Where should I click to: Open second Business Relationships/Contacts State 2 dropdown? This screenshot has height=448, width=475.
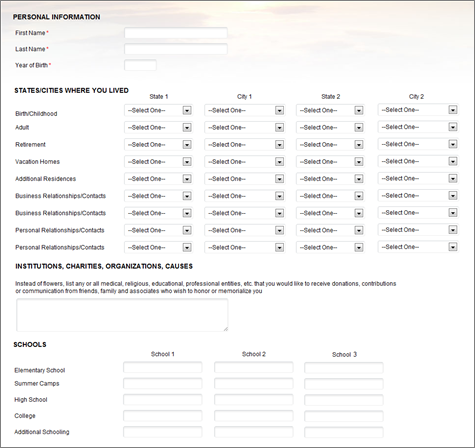[330, 213]
